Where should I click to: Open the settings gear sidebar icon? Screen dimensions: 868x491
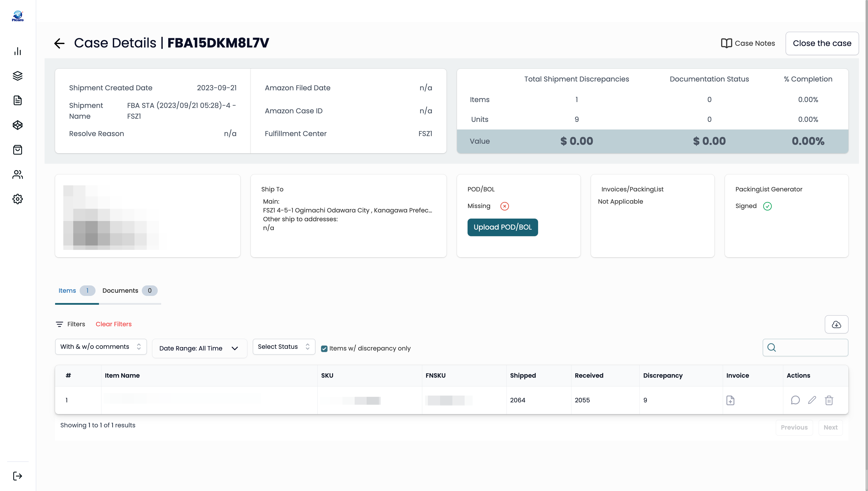(x=18, y=199)
